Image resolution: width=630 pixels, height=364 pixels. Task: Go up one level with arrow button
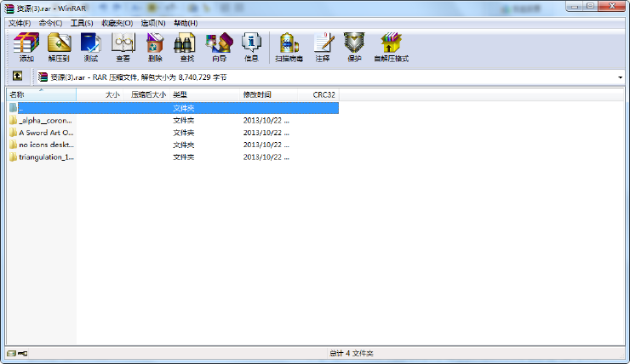click(17, 76)
